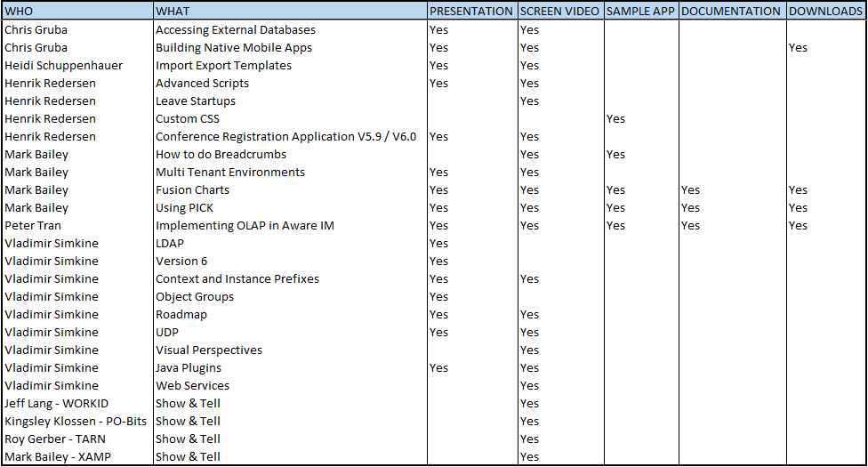Click the DOCUMENTATION column header
Viewport: 868px width, 467px height.
732,11
